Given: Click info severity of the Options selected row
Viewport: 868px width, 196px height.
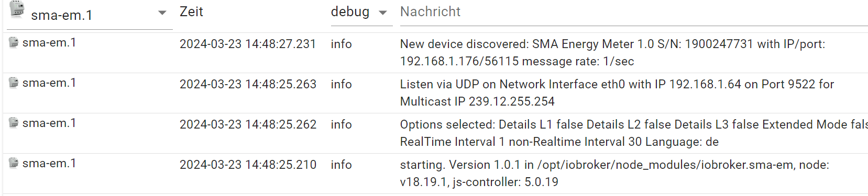Looking at the screenshot, I should click(341, 124).
